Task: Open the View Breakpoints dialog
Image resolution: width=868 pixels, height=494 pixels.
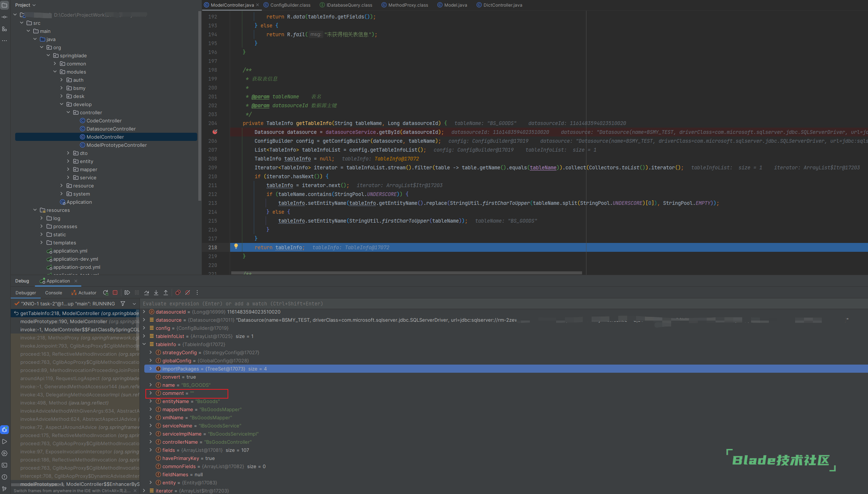Action: pos(178,292)
